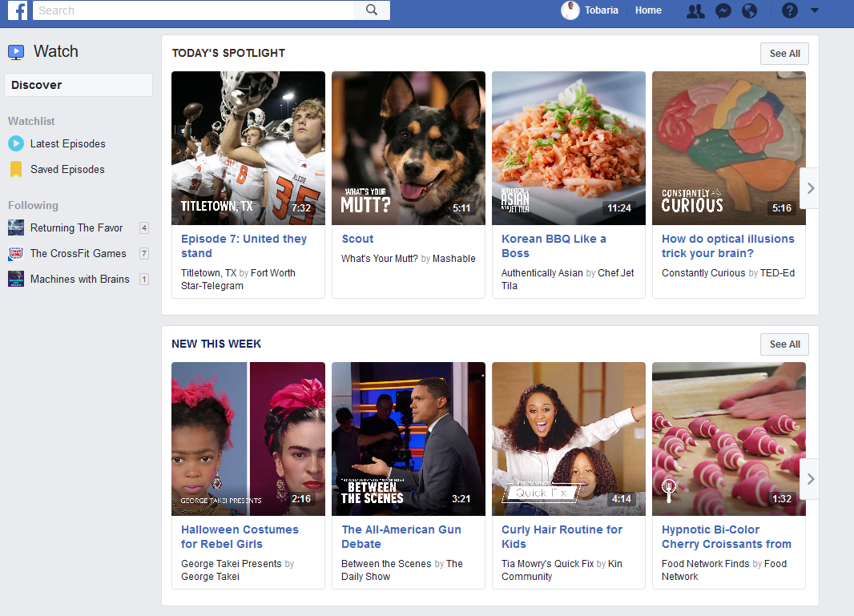The height and width of the screenshot is (616, 854).
Task: Open the 'What's Your Mutt?' show link
Action: 380,259
